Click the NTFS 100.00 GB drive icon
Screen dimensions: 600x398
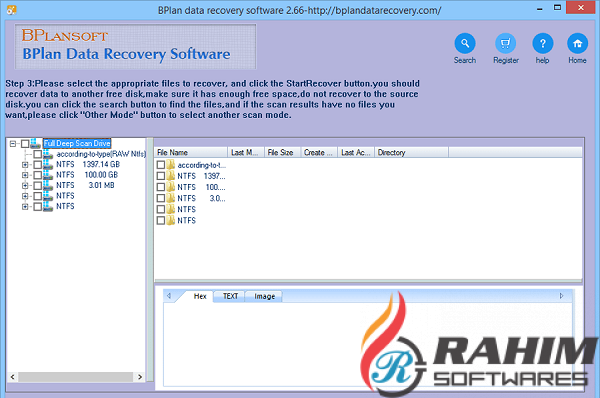(48, 175)
